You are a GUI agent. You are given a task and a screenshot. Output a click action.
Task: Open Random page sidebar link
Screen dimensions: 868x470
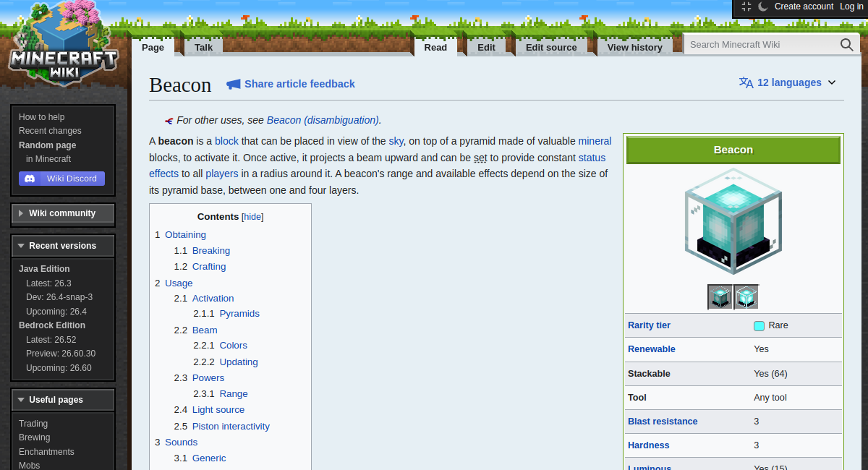[x=47, y=145]
